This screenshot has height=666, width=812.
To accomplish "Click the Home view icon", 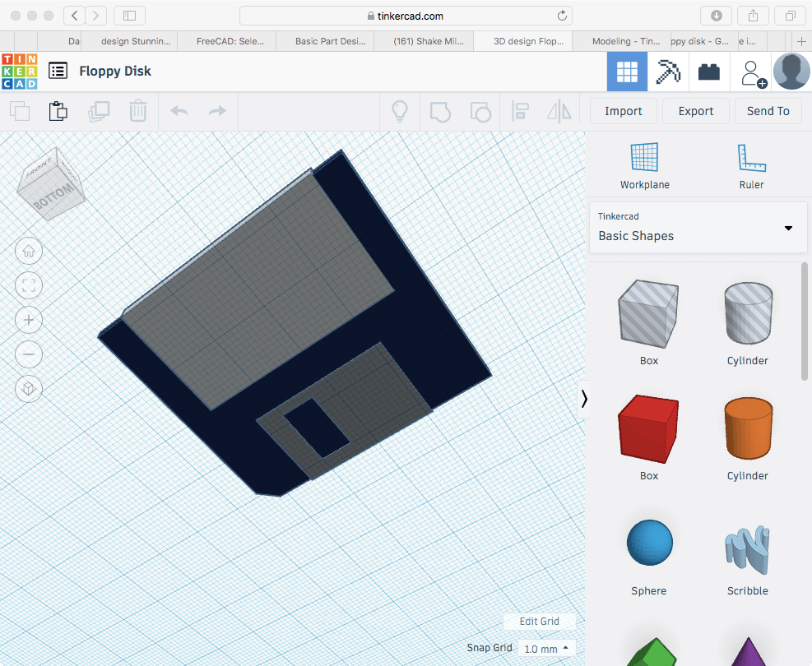I will (29, 251).
